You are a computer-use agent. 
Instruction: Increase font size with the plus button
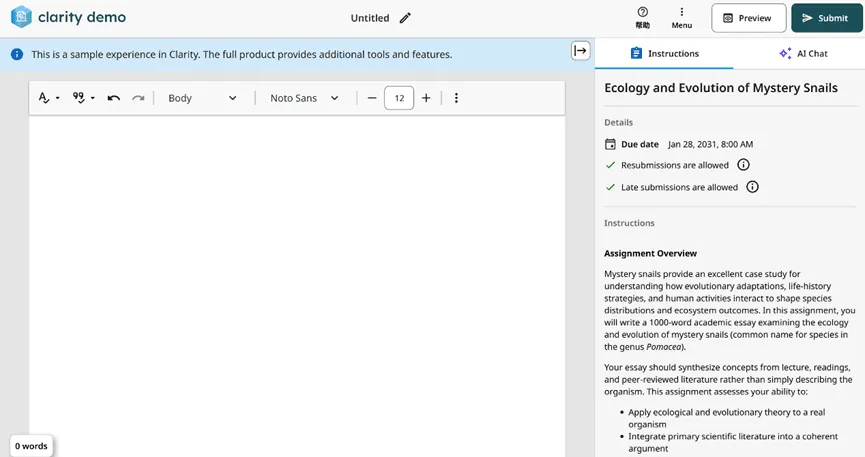pos(426,98)
